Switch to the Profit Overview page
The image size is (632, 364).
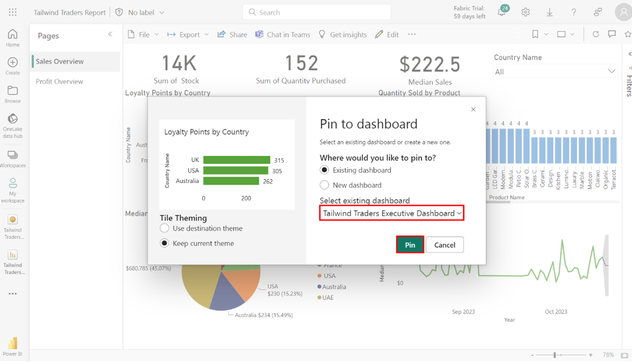coord(59,81)
